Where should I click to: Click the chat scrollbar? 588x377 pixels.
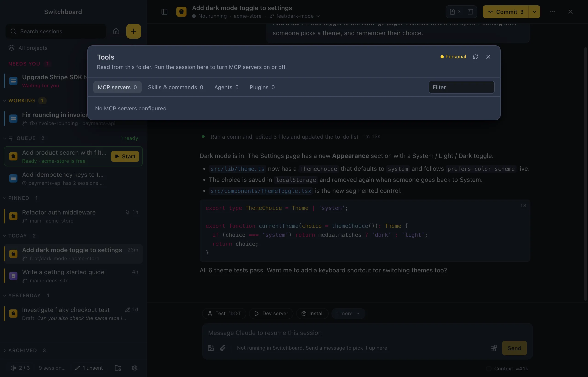pyautogui.click(x=585, y=174)
